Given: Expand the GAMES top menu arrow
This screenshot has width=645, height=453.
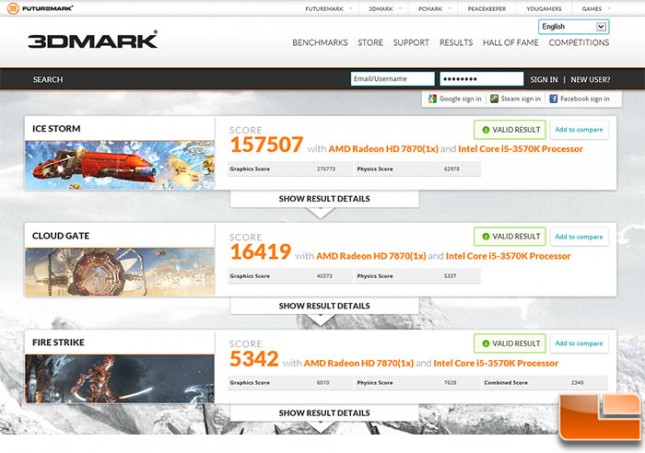Looking at the screenshot, I should pos(609,8).
